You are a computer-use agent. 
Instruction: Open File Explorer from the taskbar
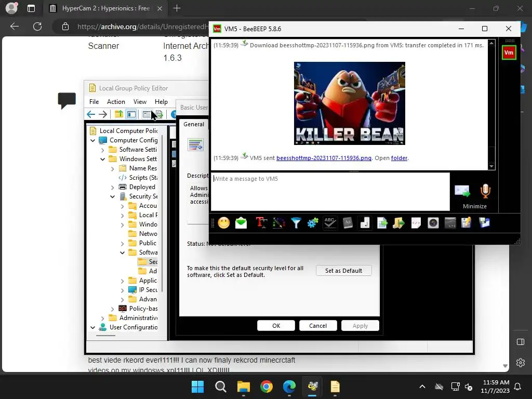pyautogui.click(x=244, y=387)
